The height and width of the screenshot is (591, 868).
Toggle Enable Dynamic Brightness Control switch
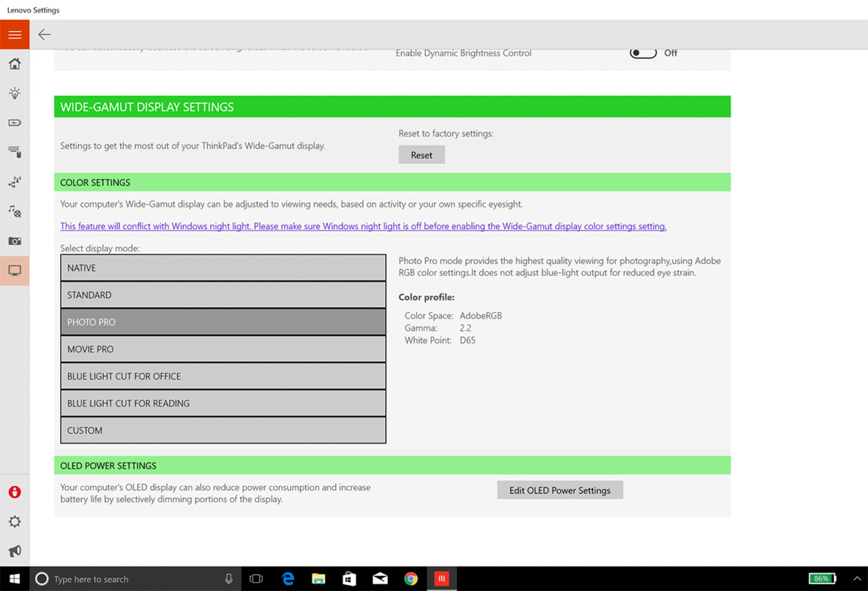642,53
